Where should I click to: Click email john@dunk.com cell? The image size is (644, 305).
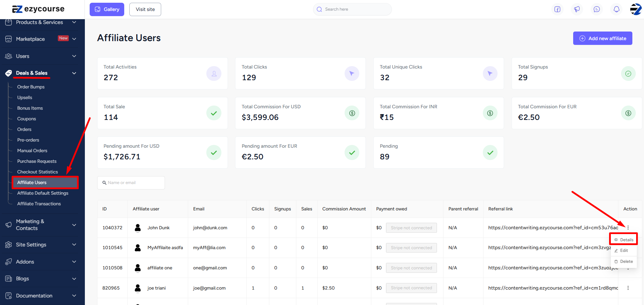(x=210, y=228)
